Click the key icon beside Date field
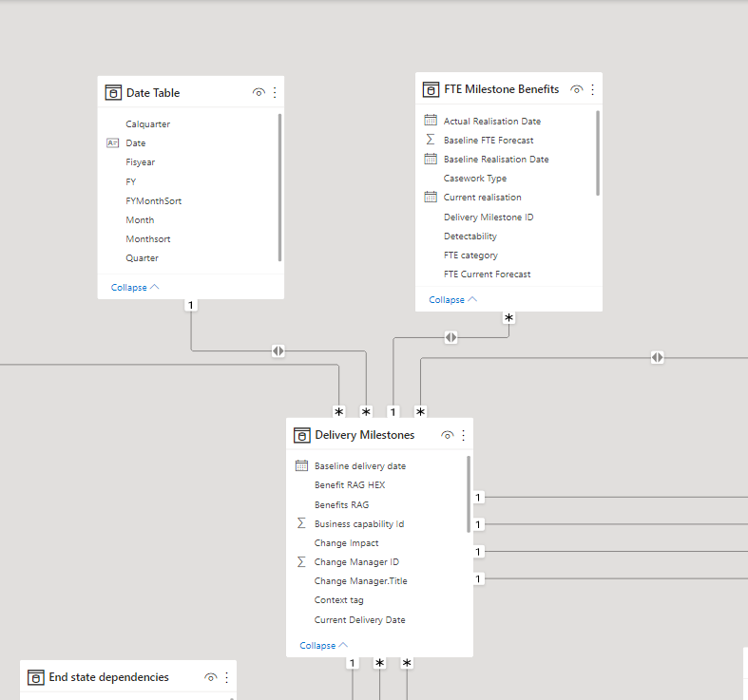This screenshot has width=748, height=700. click(112, 142)
